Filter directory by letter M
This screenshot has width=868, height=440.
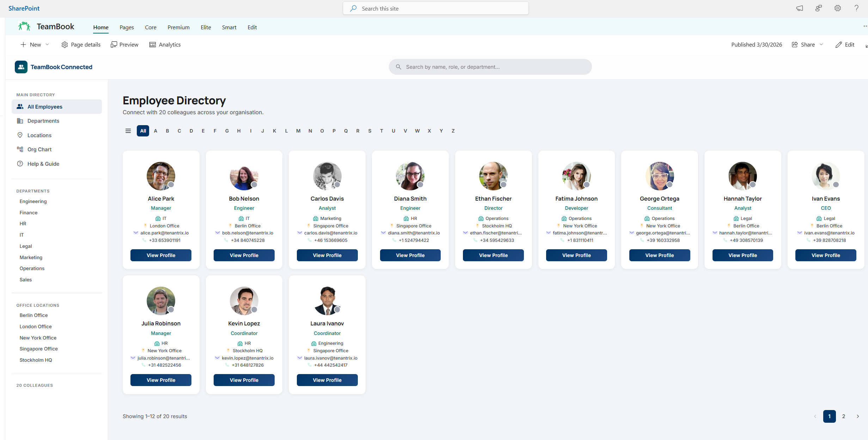298,131
